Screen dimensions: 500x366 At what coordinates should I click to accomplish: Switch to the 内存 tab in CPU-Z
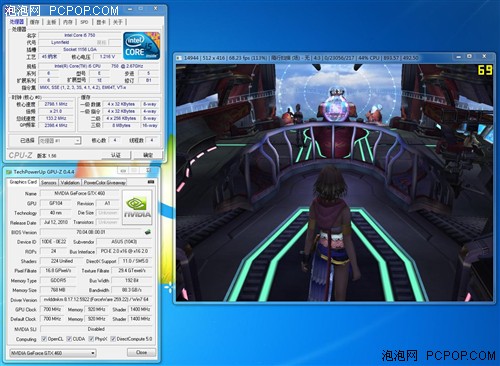coord(68,22)
